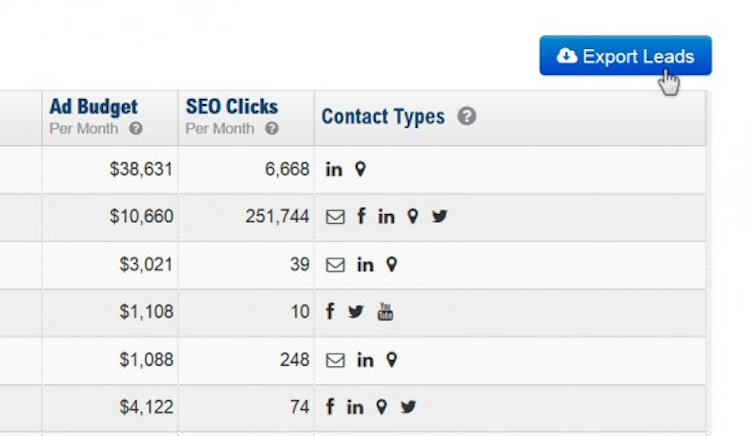Click location pin in $38,631 row
The height and width of the screenshot is (436, 750).
coord(360,170)
